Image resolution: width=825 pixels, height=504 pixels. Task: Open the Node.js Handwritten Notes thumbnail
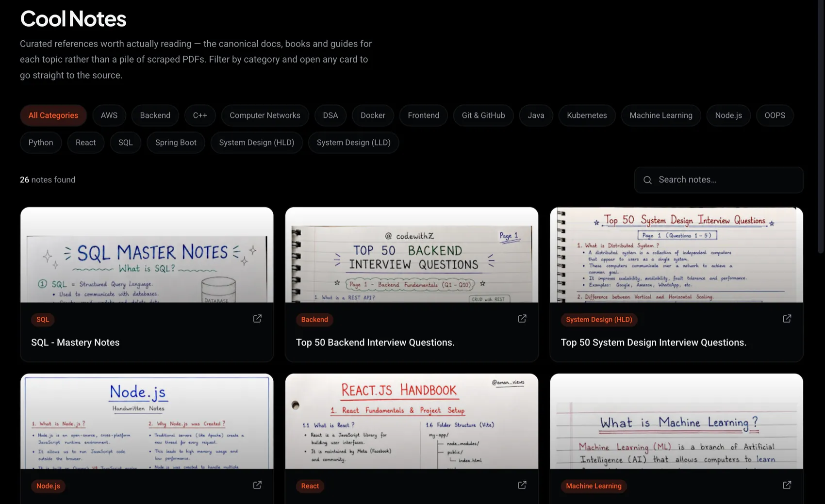[x=147, y=422]
